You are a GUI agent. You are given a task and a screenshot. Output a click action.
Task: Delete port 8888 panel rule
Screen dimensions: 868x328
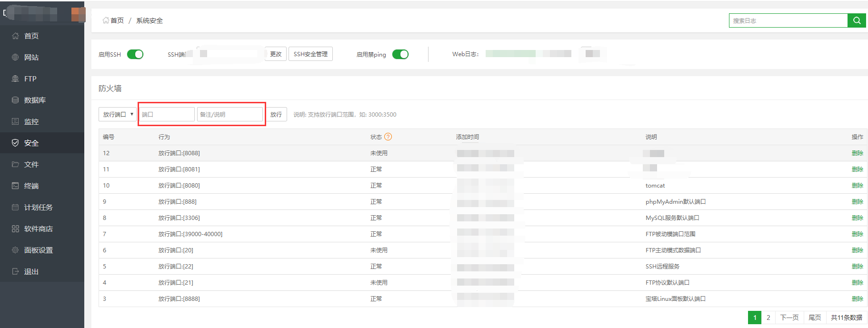pyautogui.click(x=857, y=298)
